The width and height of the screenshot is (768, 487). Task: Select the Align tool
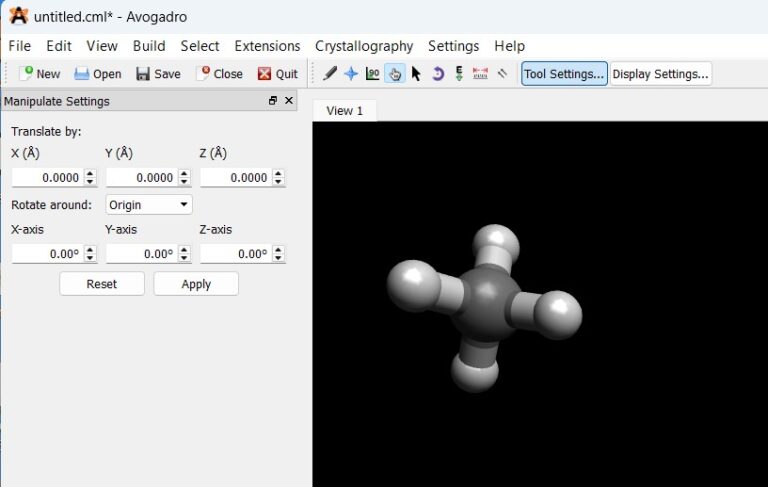[502, 73]
